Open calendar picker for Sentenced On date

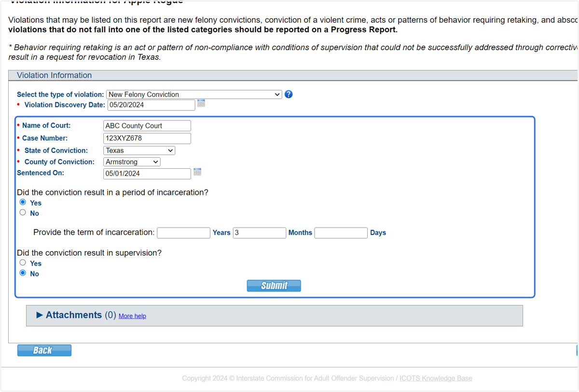[197, 172]
